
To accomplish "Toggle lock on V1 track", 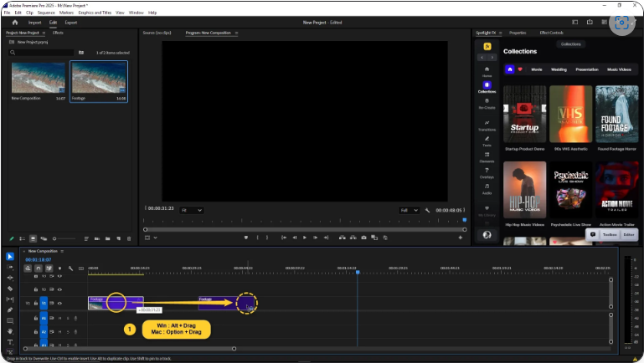I will [36, 304].
